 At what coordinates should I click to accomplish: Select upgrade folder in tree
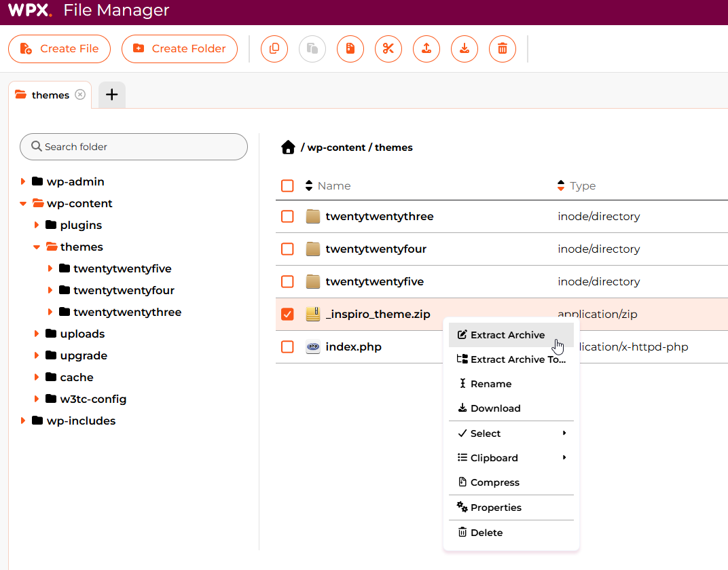point(84,355)
